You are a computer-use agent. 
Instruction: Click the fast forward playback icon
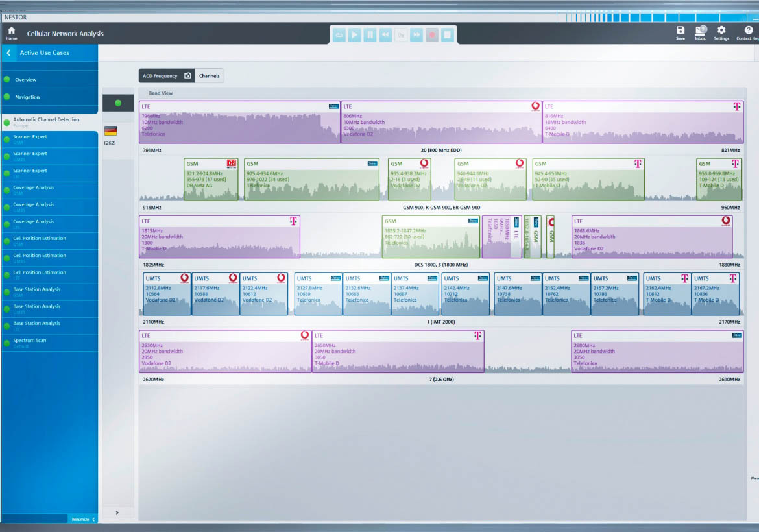416,35
